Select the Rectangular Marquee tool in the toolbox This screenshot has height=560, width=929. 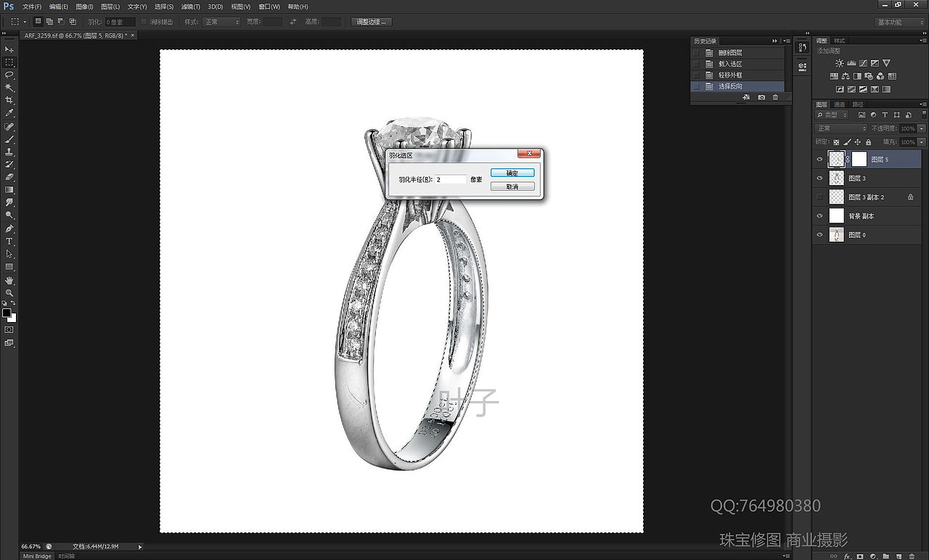[x=9, y=62]
